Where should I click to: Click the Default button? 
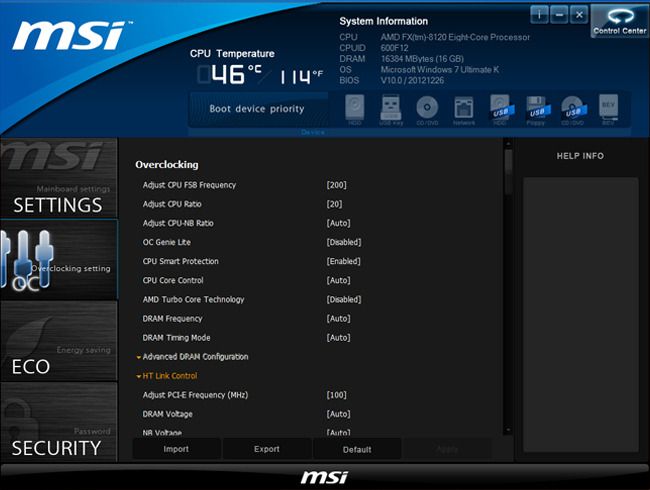click(357, 449)
